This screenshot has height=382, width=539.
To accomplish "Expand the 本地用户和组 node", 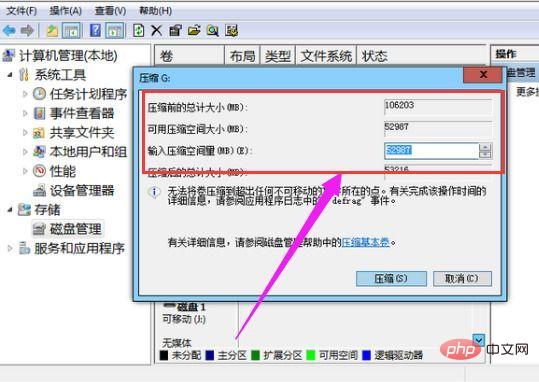I will (25, 152).
